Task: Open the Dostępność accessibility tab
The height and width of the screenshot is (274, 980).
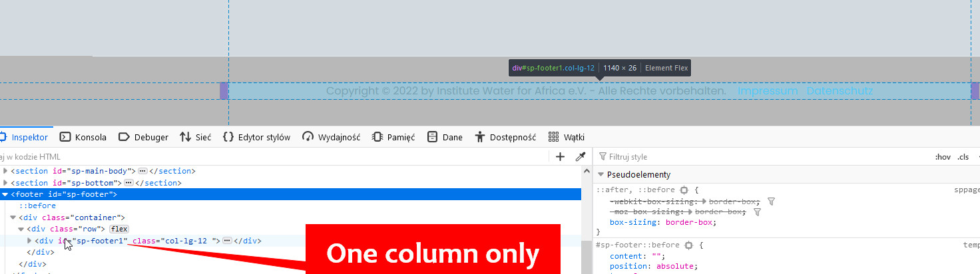Action: 505,137
